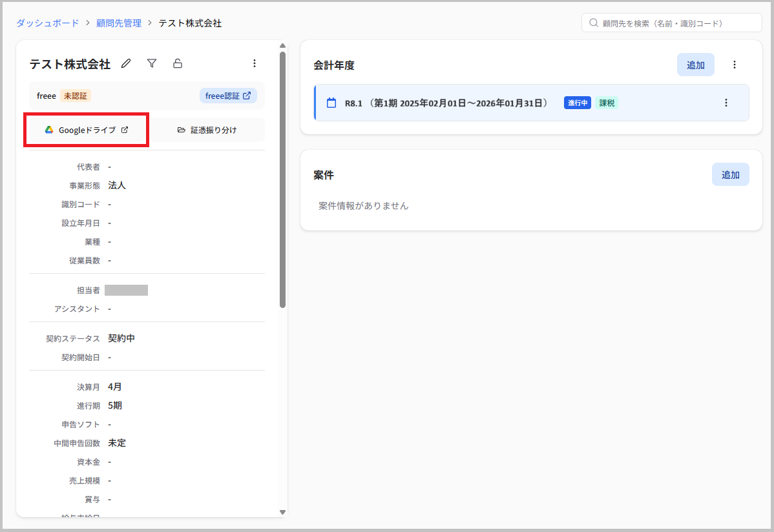Click the external link icon next to Googleドライブ

pyautogui.click(x=125, y=130)
